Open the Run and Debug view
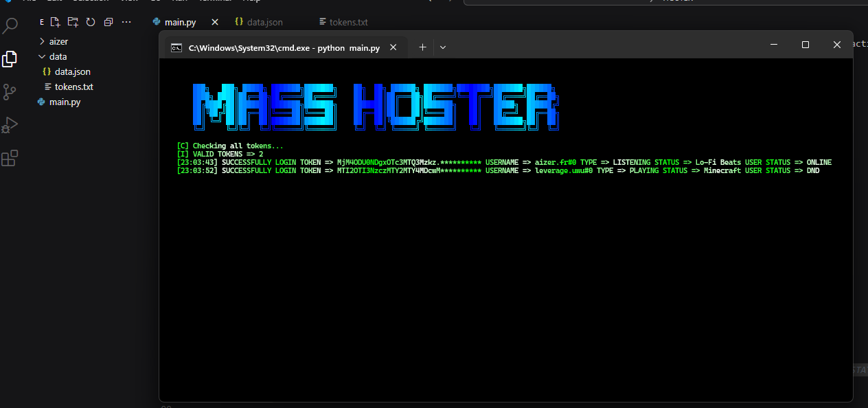The width and height of the screenshot is (868, 408). [x=10, y=124]
